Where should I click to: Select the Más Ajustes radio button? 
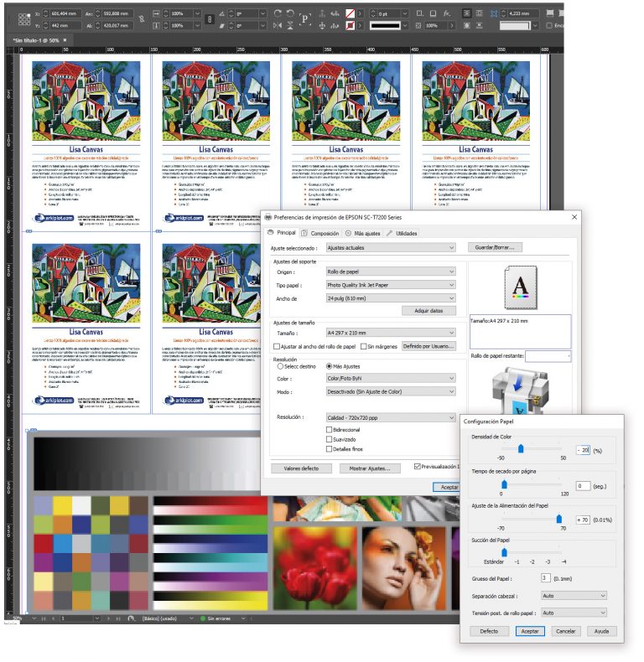pos(329,366)
